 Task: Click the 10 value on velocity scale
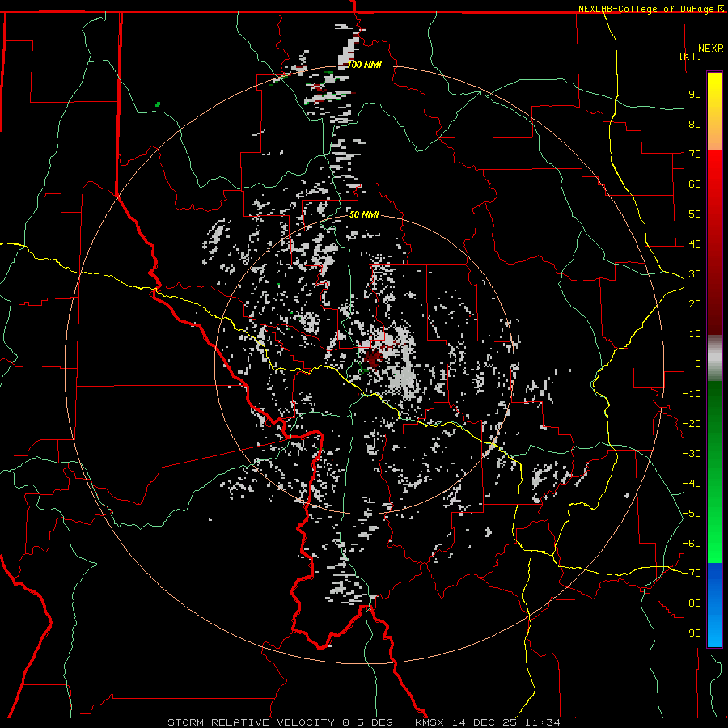tap(695, 334)
